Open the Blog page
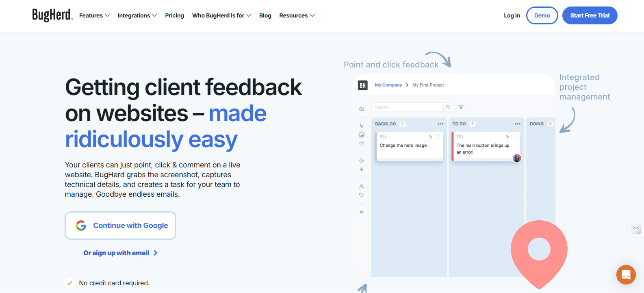Viewport: 644px width, 293px height. [265, 15]
